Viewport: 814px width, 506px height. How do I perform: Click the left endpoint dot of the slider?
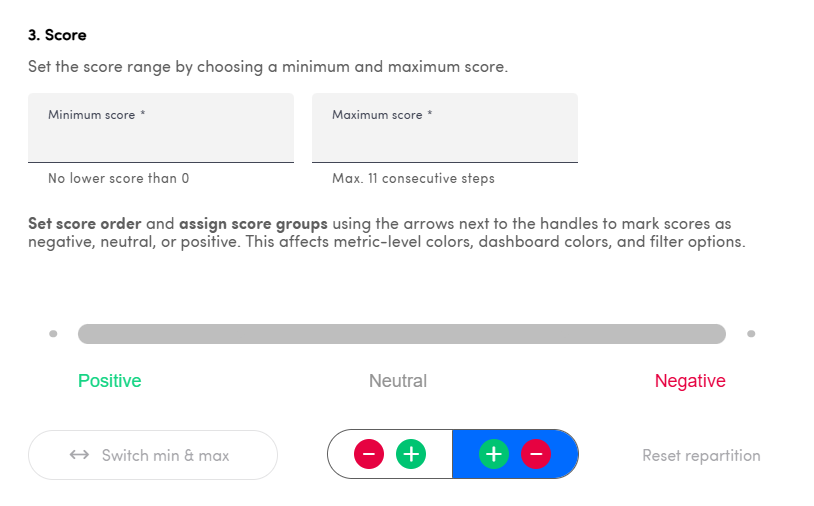[x=53, y=334]
